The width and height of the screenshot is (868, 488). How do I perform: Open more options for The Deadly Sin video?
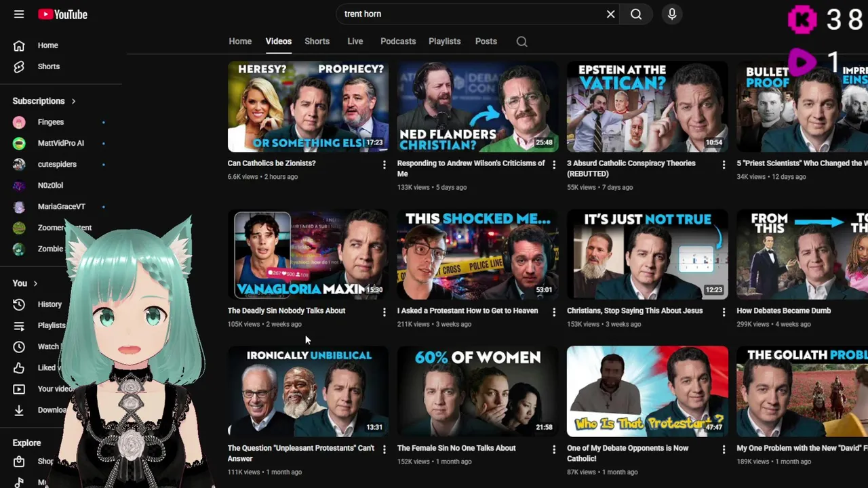point(384,312)
